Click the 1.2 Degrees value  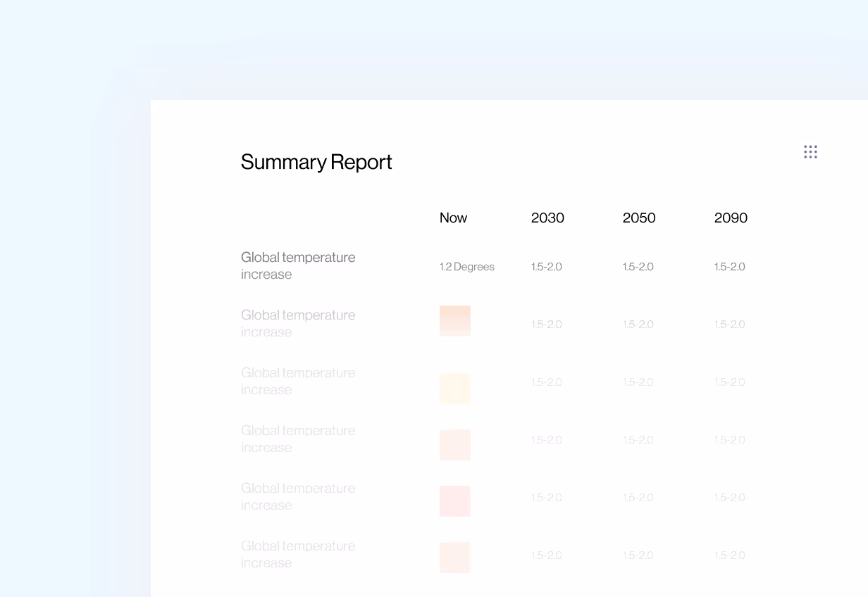click(467, 267)
